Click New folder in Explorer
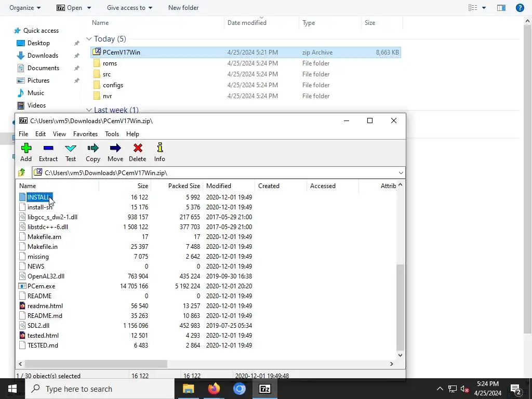Viewport: 532px width, 399px height. click(x=183, y=7)
